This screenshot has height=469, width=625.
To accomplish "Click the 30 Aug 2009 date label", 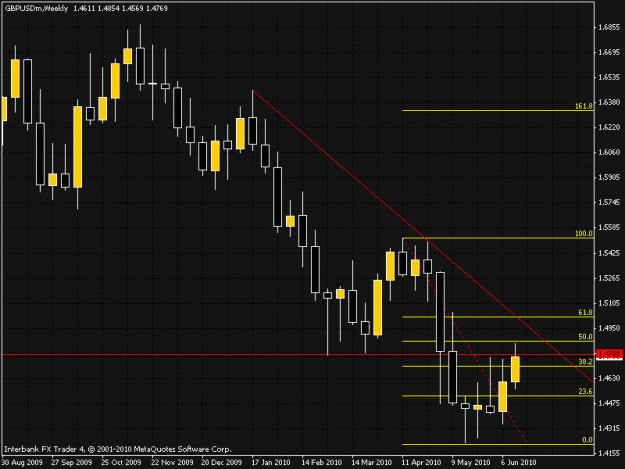I will pos(22,463).
